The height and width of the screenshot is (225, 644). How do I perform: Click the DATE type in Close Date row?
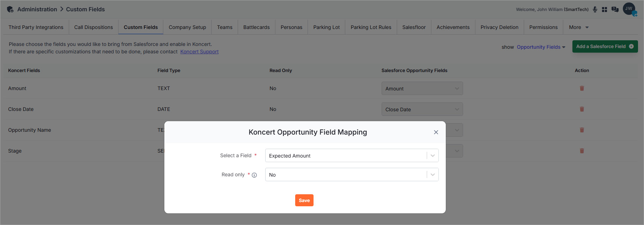pyautogui.click(x=164, y=109)
